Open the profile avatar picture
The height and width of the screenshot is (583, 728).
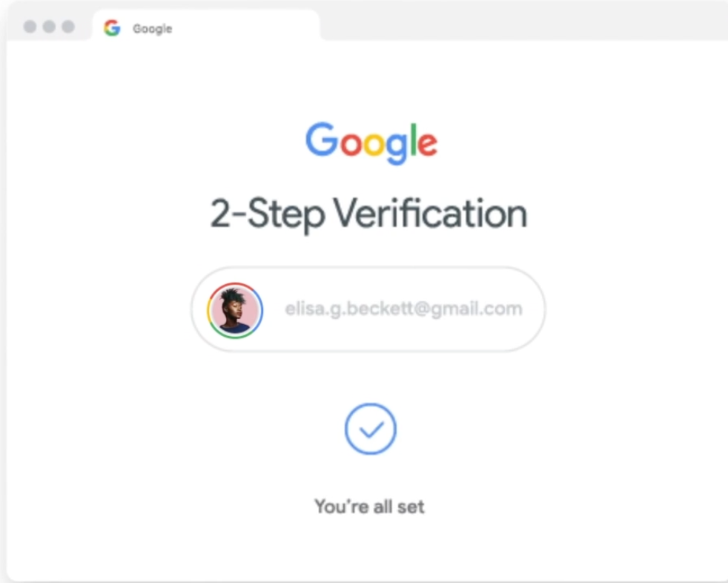pos(235,310)
